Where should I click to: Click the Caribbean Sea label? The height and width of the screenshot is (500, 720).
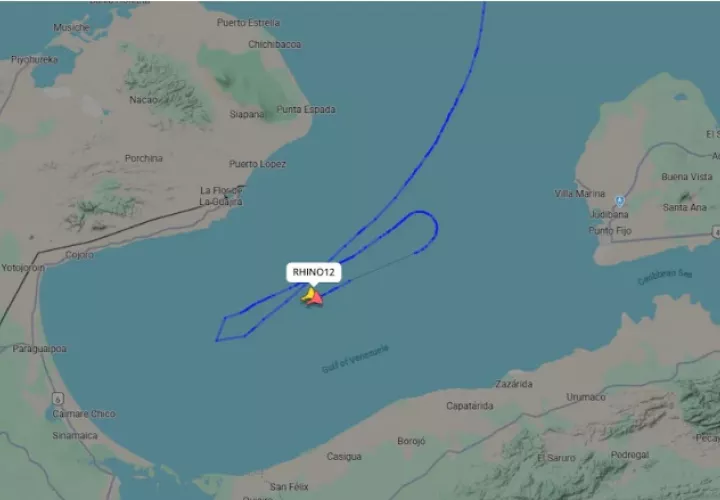pos(664,276)
